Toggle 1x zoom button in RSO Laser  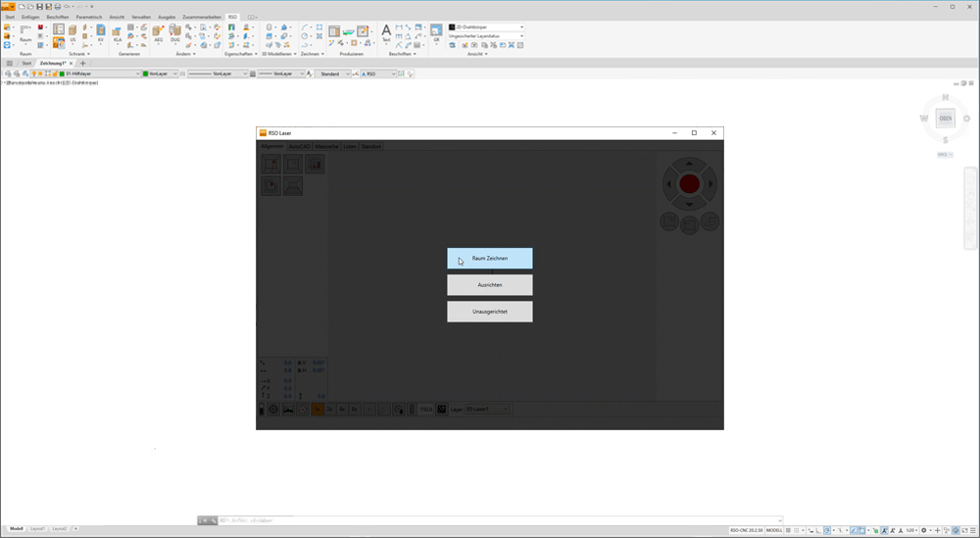[318, 409]
